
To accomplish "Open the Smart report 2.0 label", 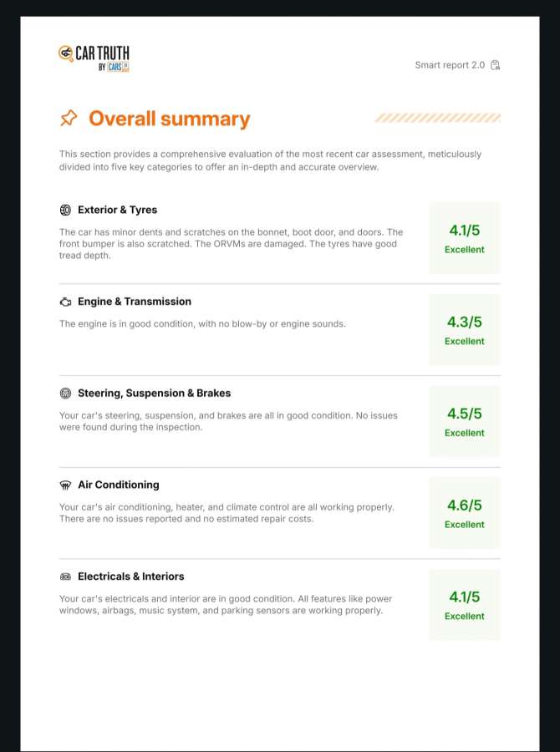I will pyautogui.click(x=450, y=65).
